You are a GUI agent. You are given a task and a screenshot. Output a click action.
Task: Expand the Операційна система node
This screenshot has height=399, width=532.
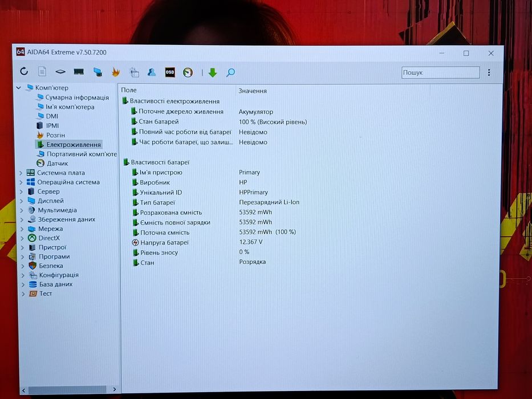click(21, 182)
